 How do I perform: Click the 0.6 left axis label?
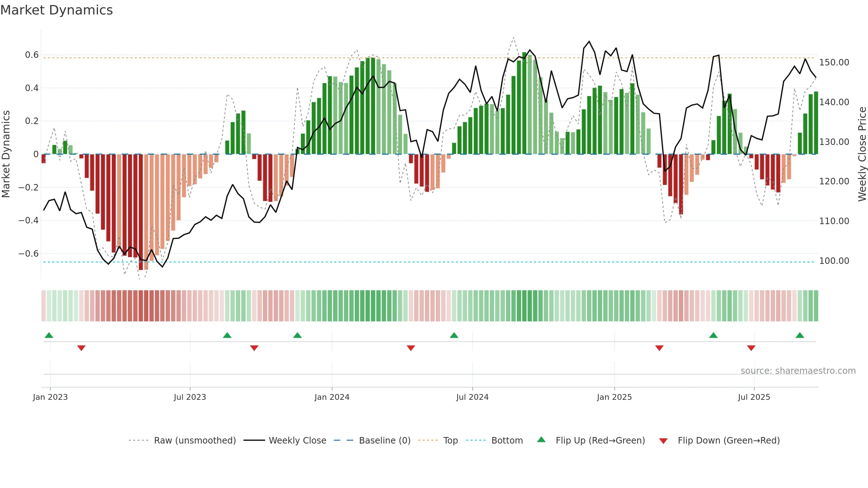point(32,55)
